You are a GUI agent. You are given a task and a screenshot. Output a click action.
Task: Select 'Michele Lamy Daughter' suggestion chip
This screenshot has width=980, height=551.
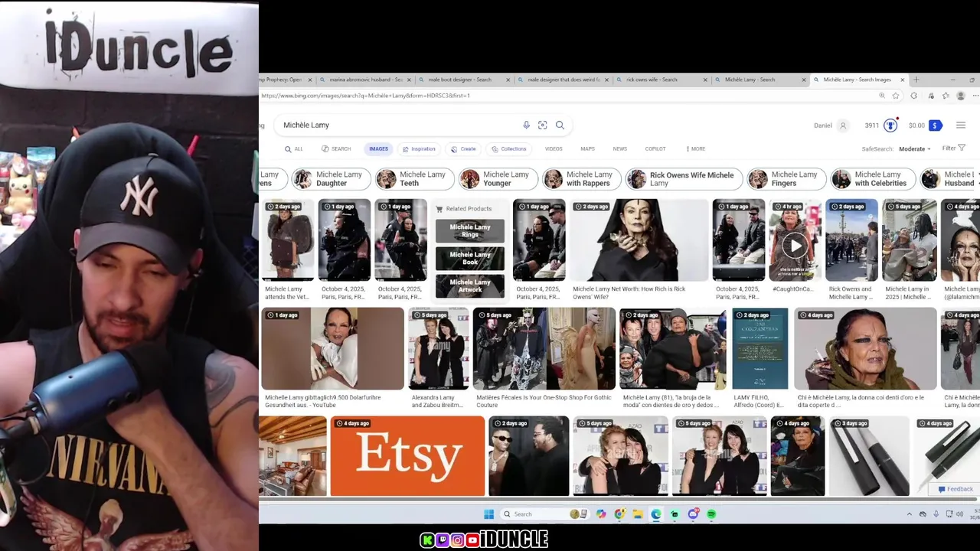332,179
